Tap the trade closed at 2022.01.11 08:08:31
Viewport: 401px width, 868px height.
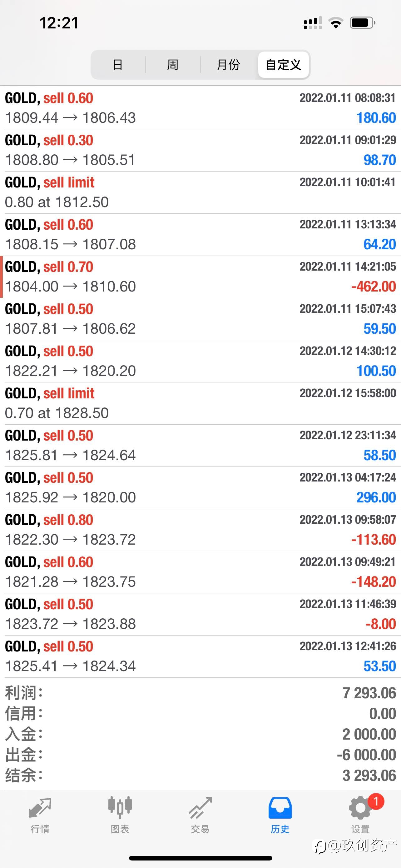(x=200, y=108)
